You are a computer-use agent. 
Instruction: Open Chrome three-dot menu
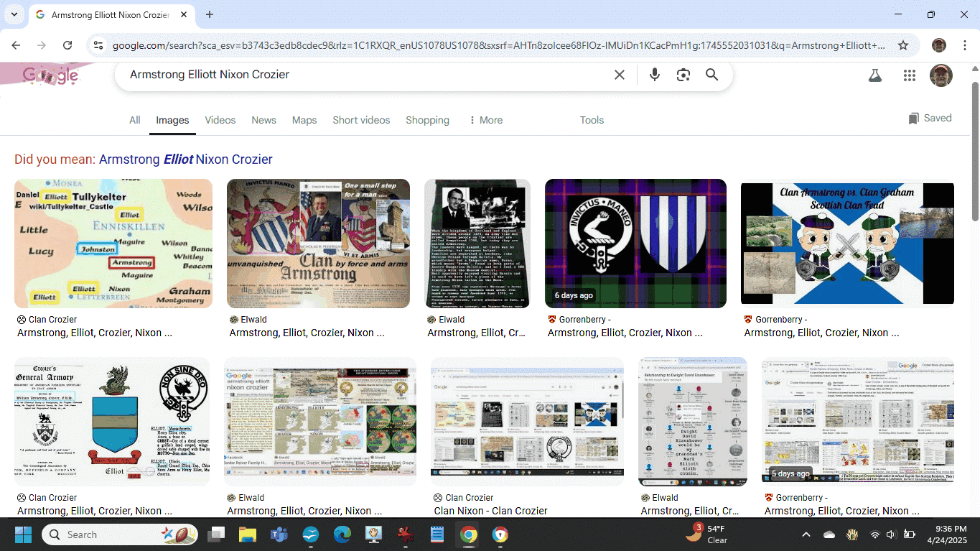pyautogui.click(x=964, y=45)
